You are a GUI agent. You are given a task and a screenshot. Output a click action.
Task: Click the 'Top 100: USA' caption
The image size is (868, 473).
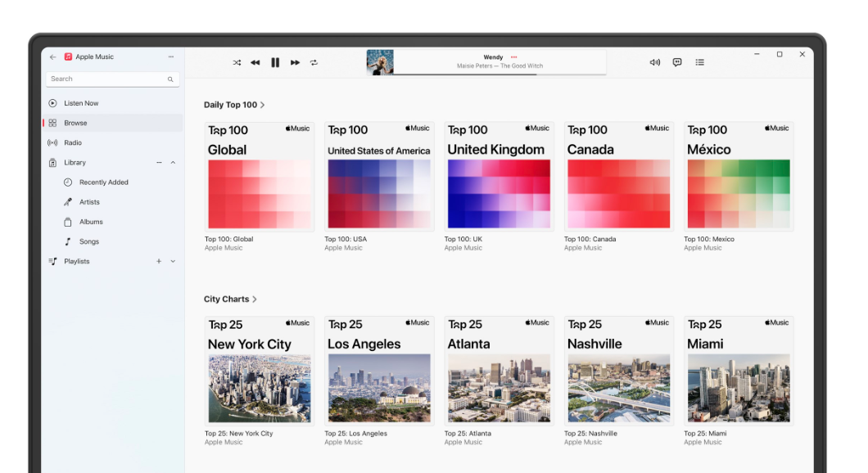coord(346,239)
